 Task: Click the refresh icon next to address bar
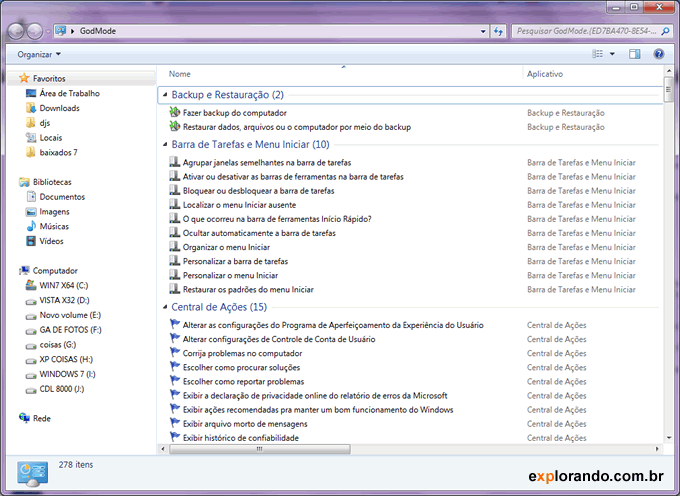(498, 31)
